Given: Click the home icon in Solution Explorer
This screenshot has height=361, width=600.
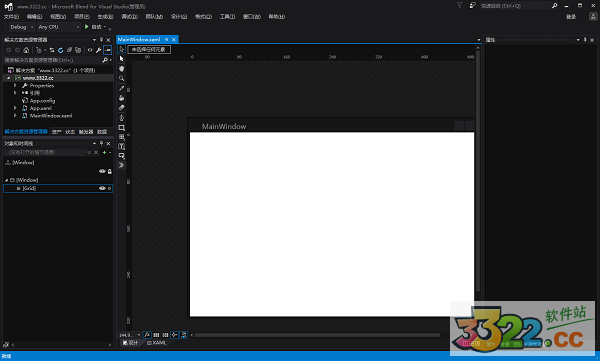Looking at the screenshot, I should (26, 50).
